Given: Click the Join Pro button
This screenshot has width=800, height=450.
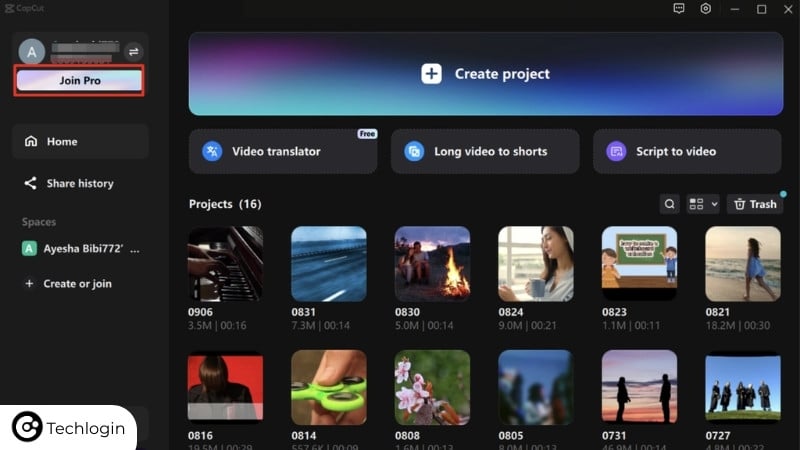Looking at the screenshot, I should pos(79,80).
